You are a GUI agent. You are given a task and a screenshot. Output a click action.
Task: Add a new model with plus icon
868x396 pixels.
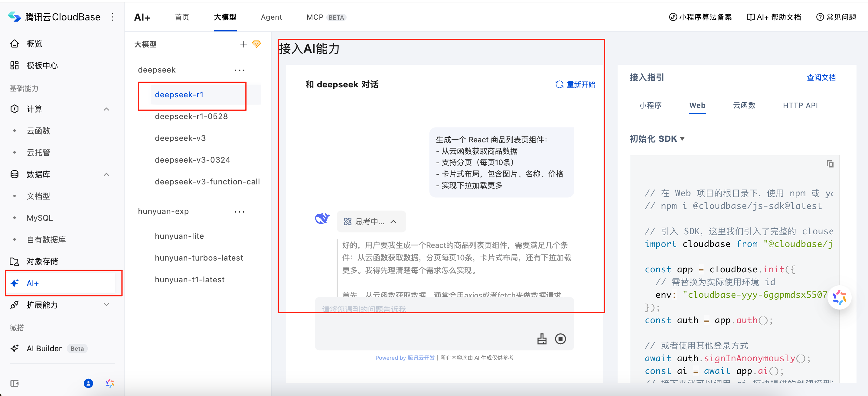[x=244, y=44]
